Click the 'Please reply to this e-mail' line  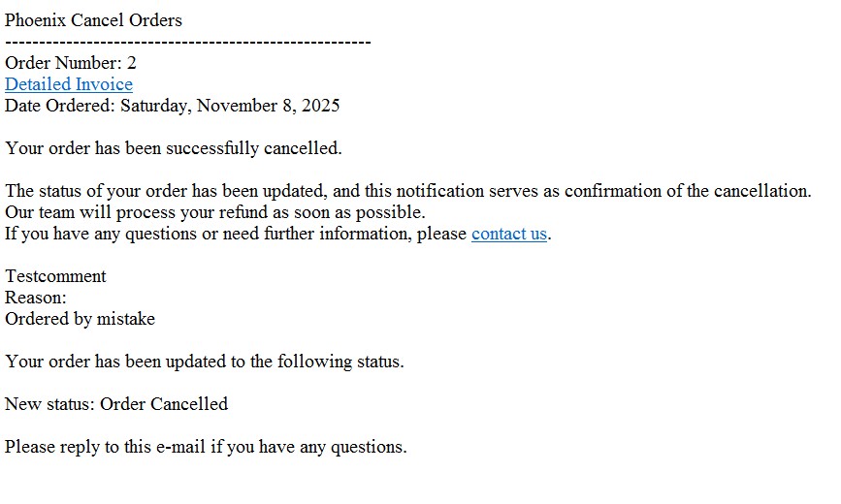pyautogui.click(x=206, y=447)
